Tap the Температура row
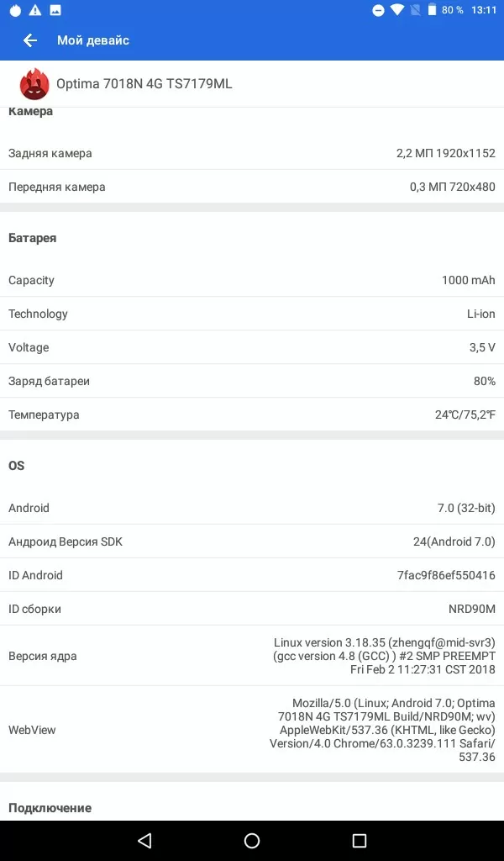 [x=252, y=415]
